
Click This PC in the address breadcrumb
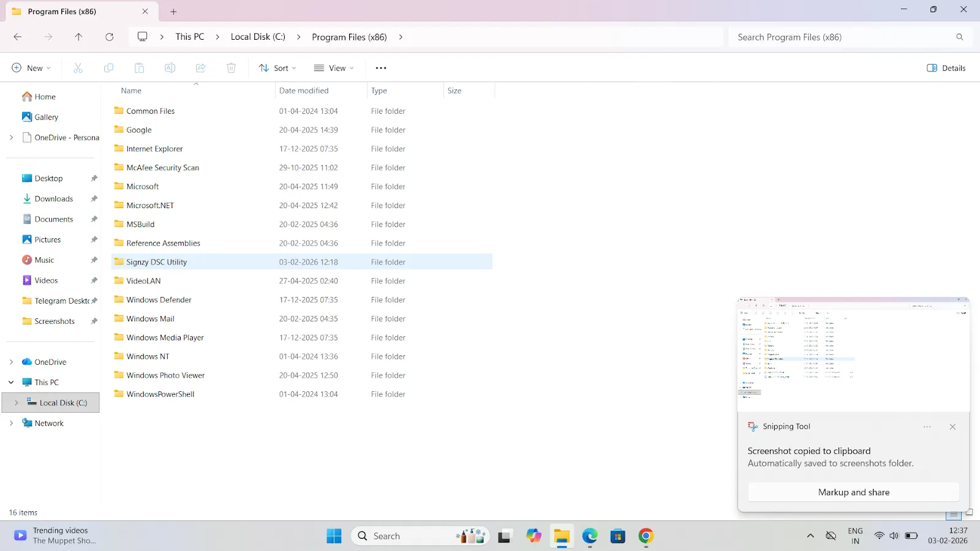[190, 37]
